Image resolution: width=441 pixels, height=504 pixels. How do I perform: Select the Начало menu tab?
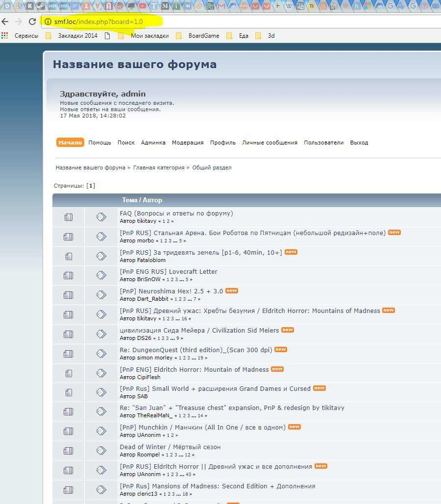(x=70, y=143)
